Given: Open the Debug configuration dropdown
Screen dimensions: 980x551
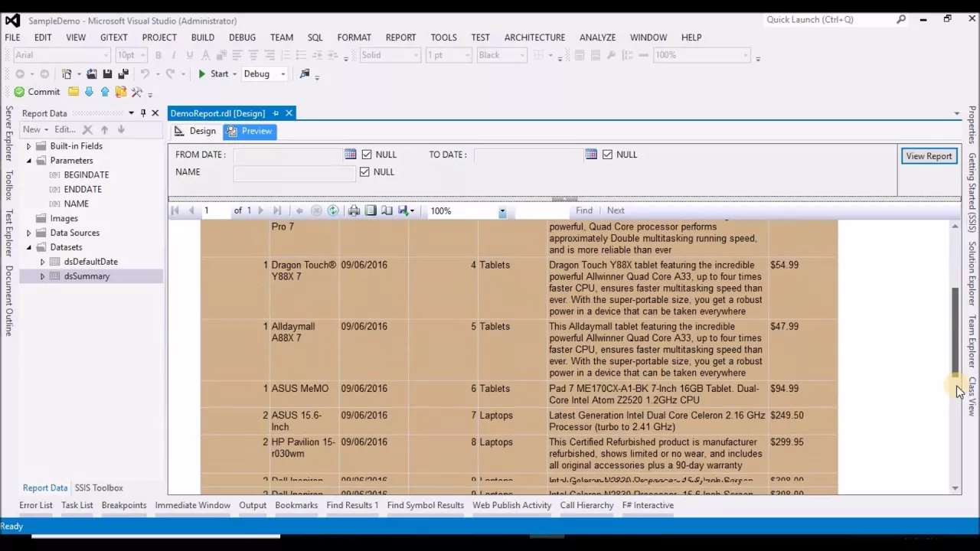Looking at the screenshot, I should point(283,74).
